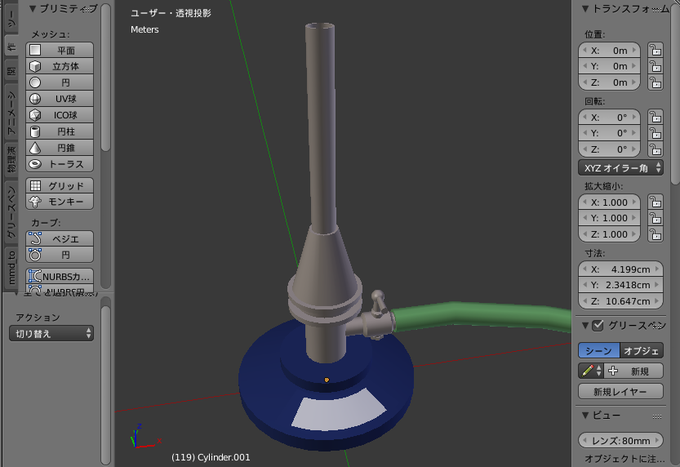
Task: Add a cylinder mesh (円柱)
Action: click(x=59, y=131)
